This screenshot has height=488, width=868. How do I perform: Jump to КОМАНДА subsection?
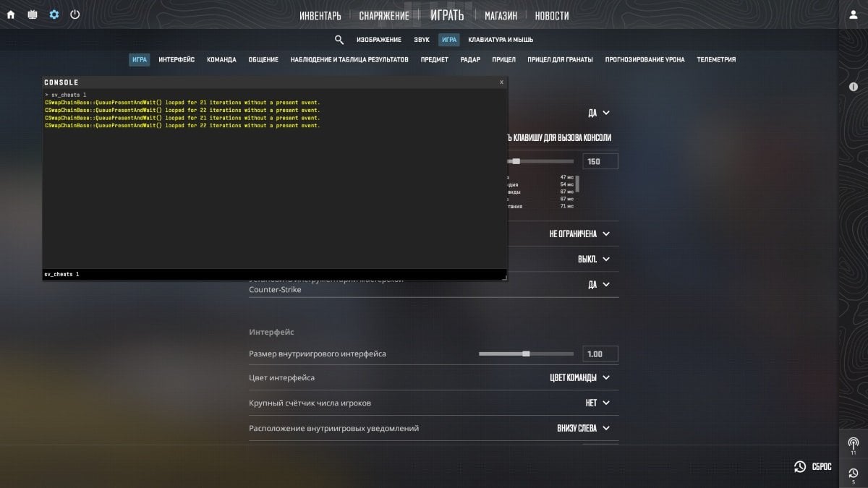click(221, 59)
